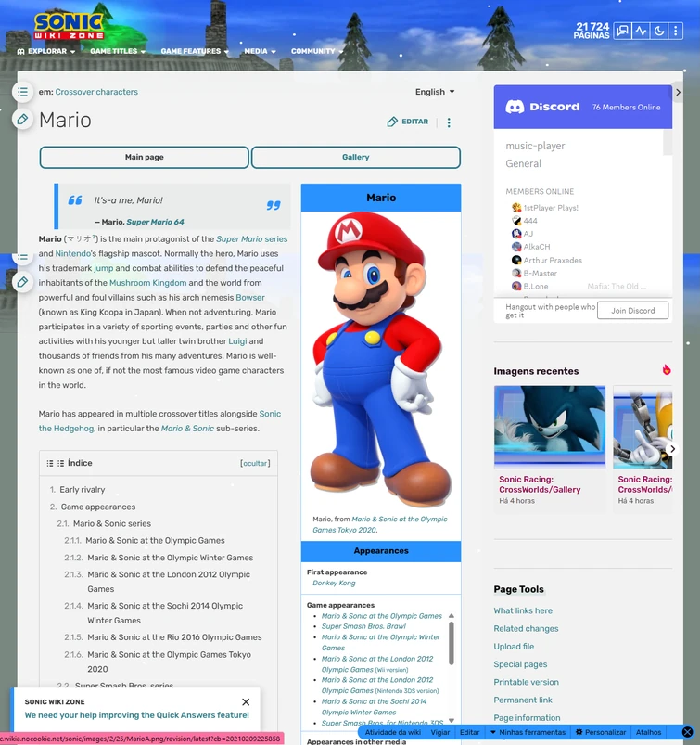This screenshot has width=700, height=745.
Task: Jump to the Mario & Sonic series entry
Action: [112, 523]
